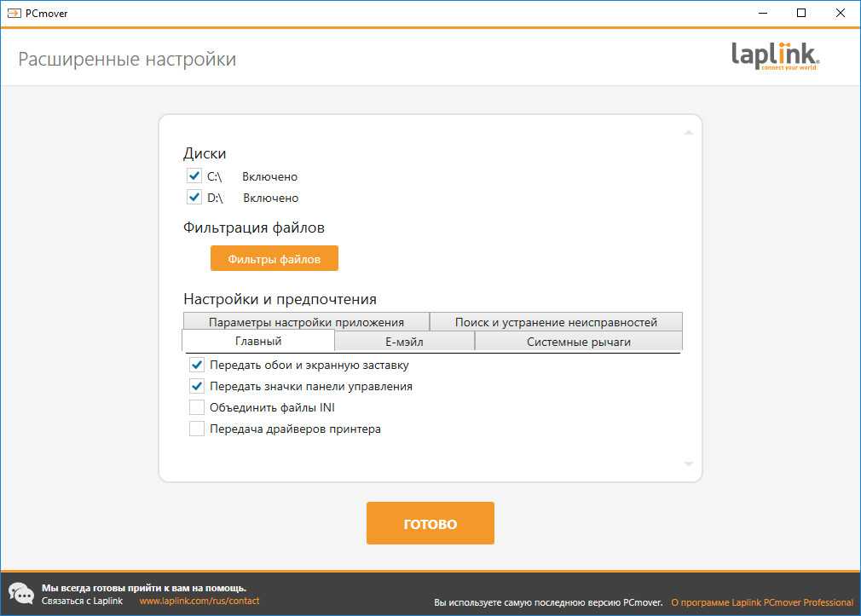
Task: Disable Передать обои и экранную заставку
Action: click(197, 365)
